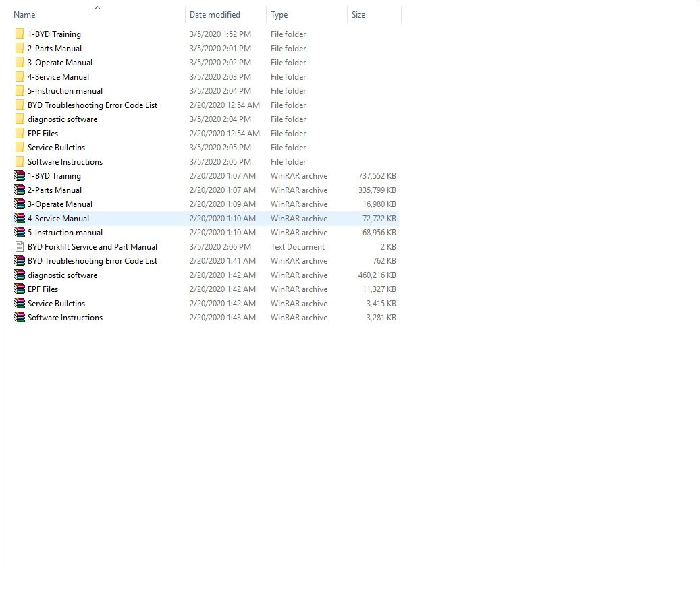Select BYD Forklift Service and Part Manual file name

click(x=92, y=247)
